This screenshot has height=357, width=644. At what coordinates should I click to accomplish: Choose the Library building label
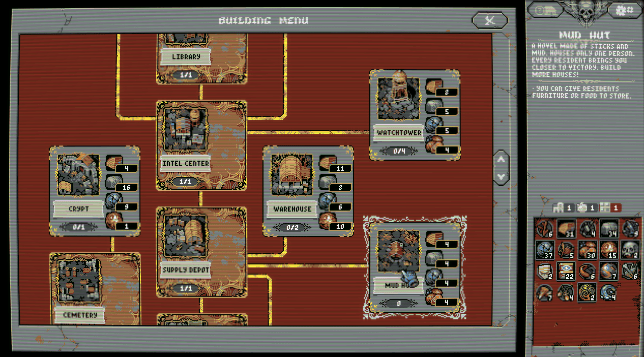click(x=186, y=57)
